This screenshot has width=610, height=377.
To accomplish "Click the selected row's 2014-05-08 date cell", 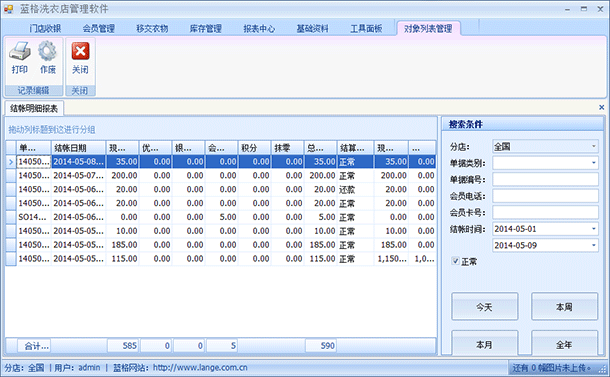I will 78,161.
